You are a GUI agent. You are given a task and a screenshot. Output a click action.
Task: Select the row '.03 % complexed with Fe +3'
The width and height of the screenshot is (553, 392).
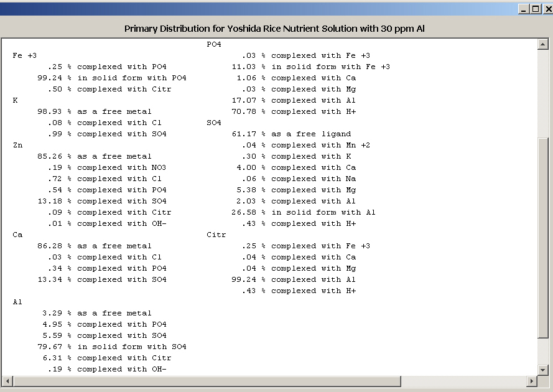[x=306, y=55]
